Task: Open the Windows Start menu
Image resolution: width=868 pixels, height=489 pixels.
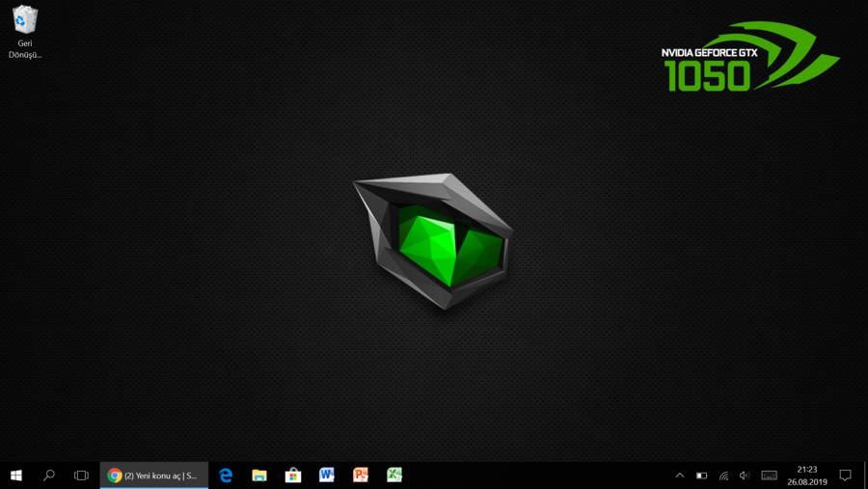Action: point(16,475)
